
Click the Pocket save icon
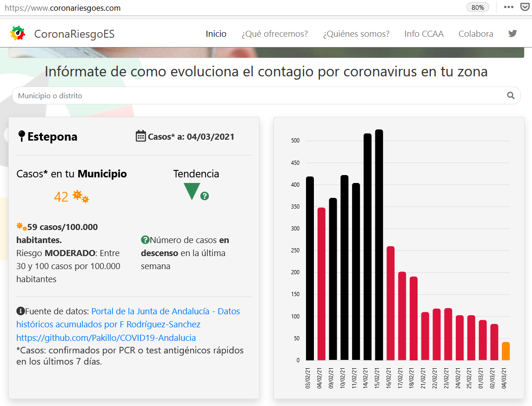click(x=525, y=7)
